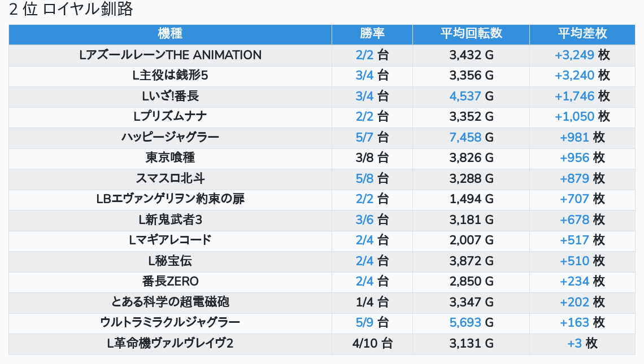Viewport: 644px width, 364px height.
Task: Select the LアズールレーンTHE ANIMATION machine name
Action: point(170,55)
